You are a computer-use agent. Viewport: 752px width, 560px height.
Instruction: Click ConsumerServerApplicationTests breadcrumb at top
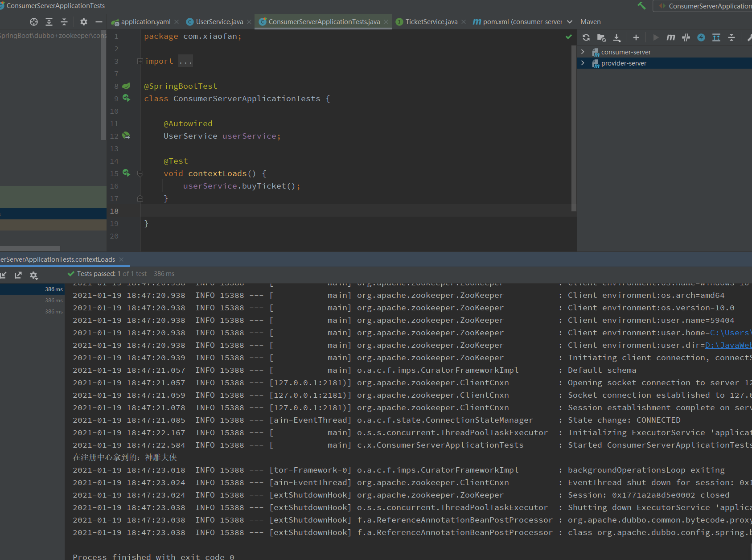[56, 6]
